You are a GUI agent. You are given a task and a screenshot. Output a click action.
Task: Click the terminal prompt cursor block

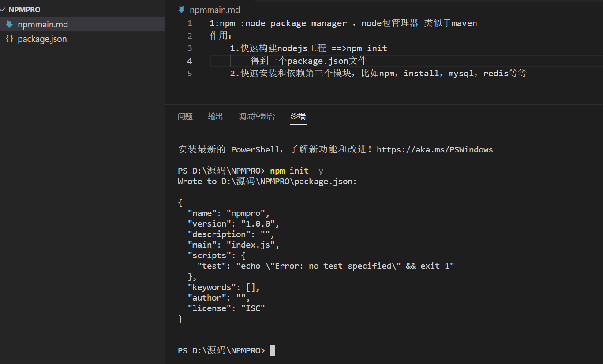272,350
